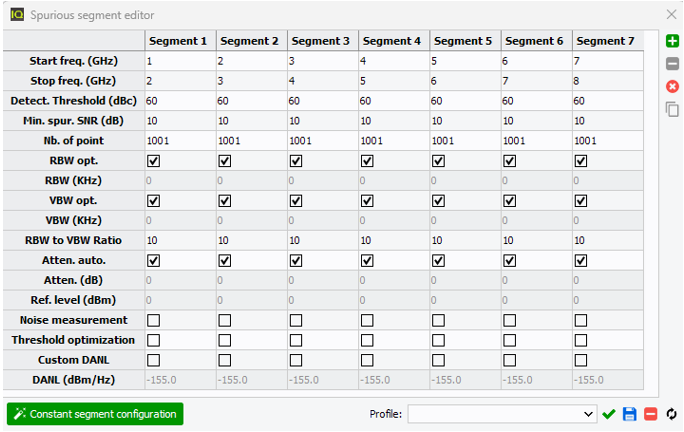
Task: Click Start freq. field of Segment 1
Action: point(178,61)
